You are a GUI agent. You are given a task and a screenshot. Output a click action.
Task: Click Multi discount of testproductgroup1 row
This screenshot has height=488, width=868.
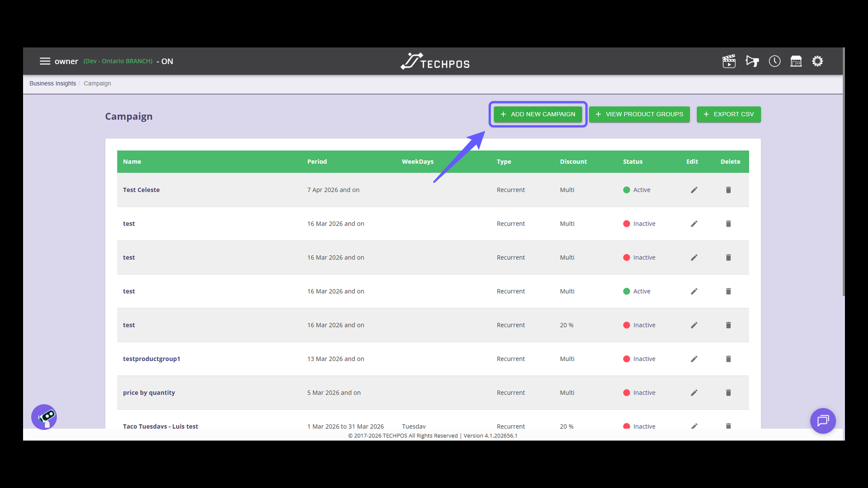point(567,359)
